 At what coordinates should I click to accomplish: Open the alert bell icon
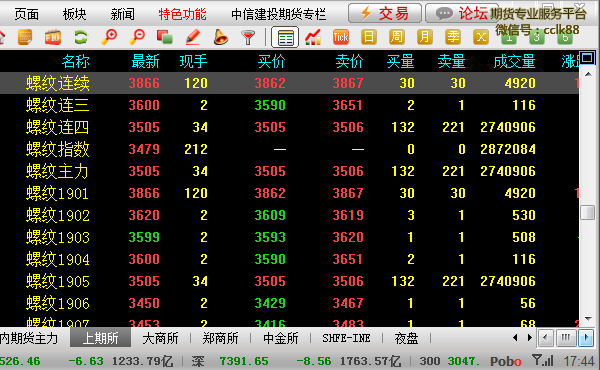220,37
